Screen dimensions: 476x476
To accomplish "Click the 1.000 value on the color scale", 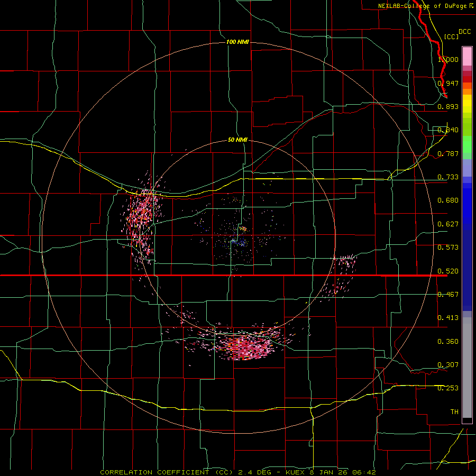I will point(448,59).
